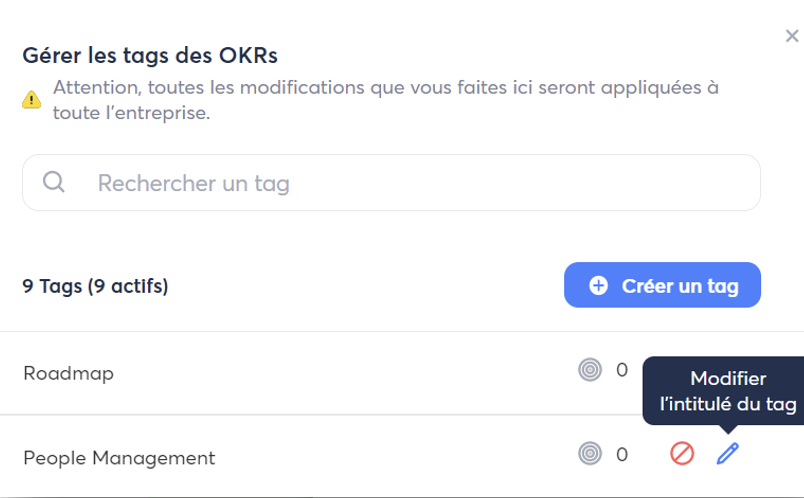The image size is (804, 498).
Task: Click the Gérer les tags des OKRs title
Action: 149,55
